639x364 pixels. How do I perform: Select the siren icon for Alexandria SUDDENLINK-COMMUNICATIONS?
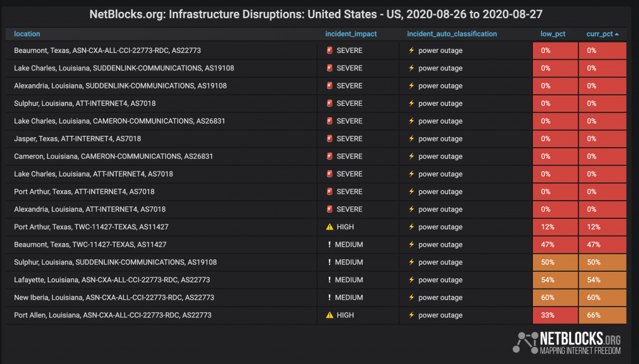329,85
